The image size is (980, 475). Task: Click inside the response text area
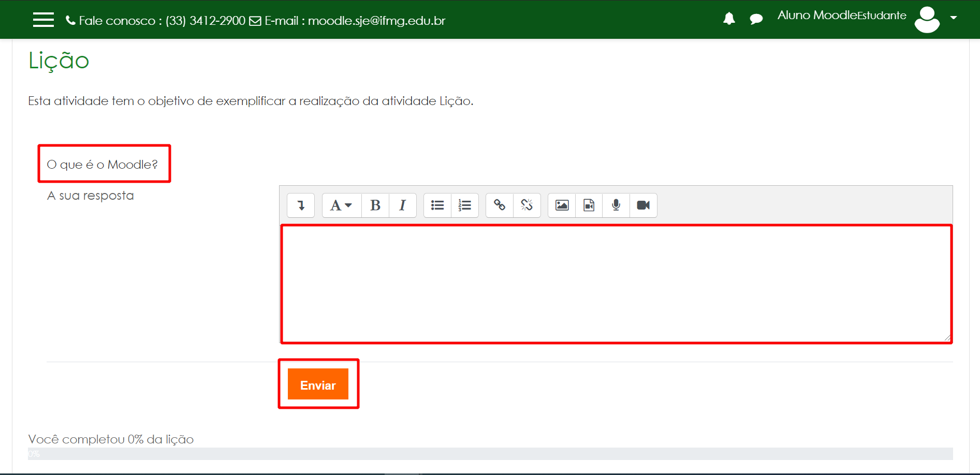click(616, 284)
